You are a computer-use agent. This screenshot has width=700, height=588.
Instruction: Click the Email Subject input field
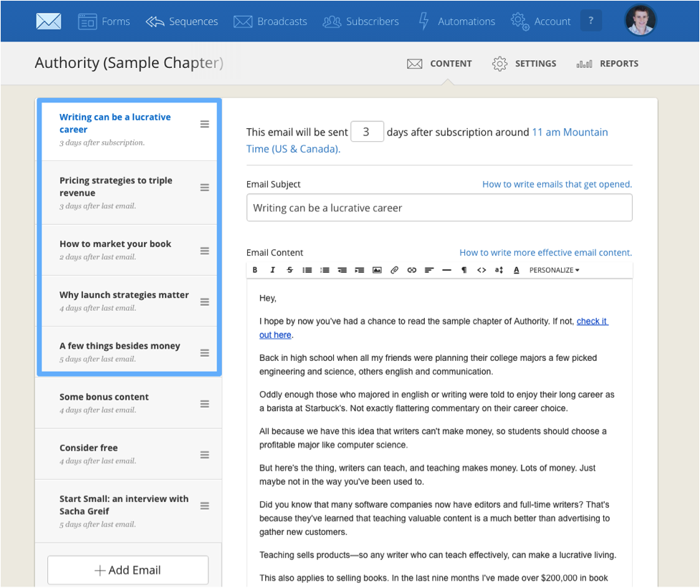tap(438, 208)
